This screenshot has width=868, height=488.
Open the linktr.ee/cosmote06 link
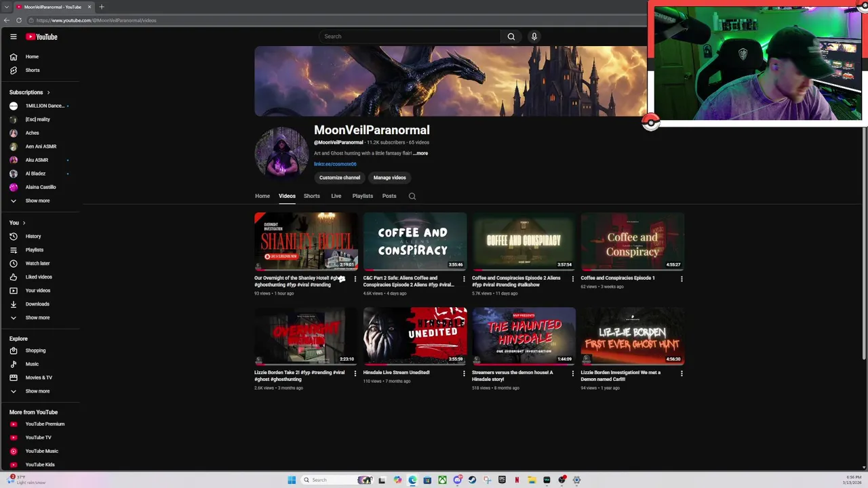(335, 164)
